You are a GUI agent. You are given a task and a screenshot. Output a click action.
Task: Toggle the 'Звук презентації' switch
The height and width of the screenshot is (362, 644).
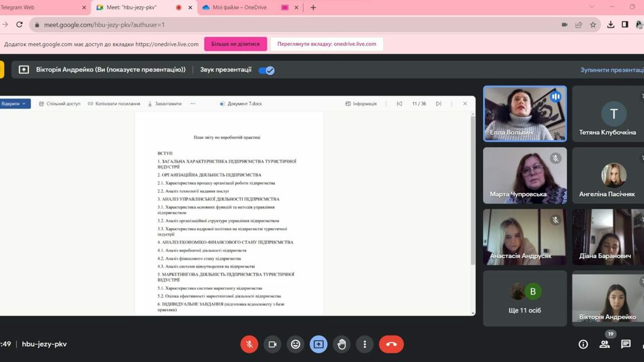[267, 70]
